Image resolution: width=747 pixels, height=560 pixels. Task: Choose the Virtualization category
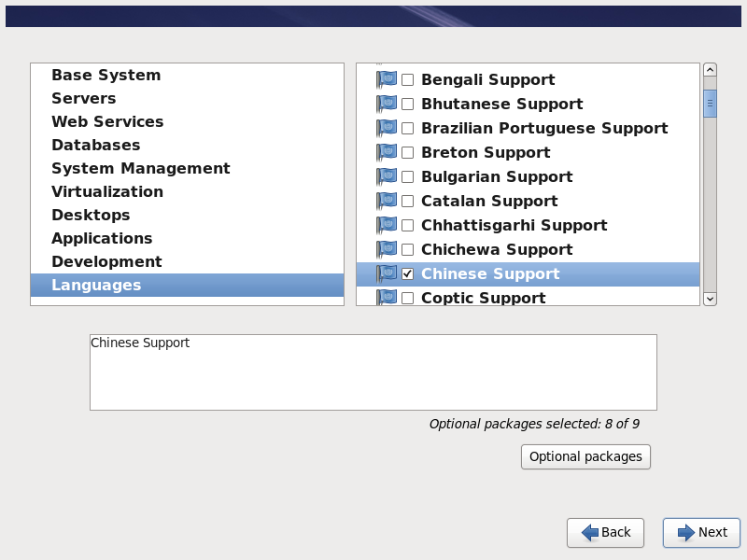point(107,191)
